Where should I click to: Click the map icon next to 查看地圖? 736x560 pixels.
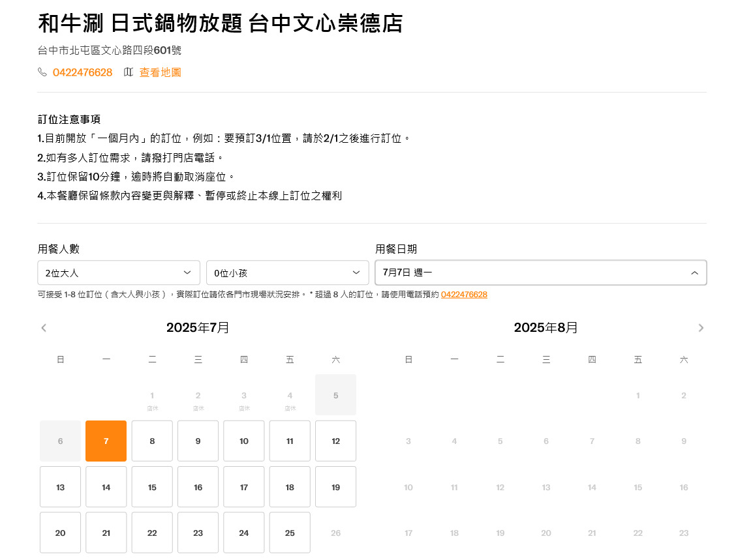pos(129,72)
